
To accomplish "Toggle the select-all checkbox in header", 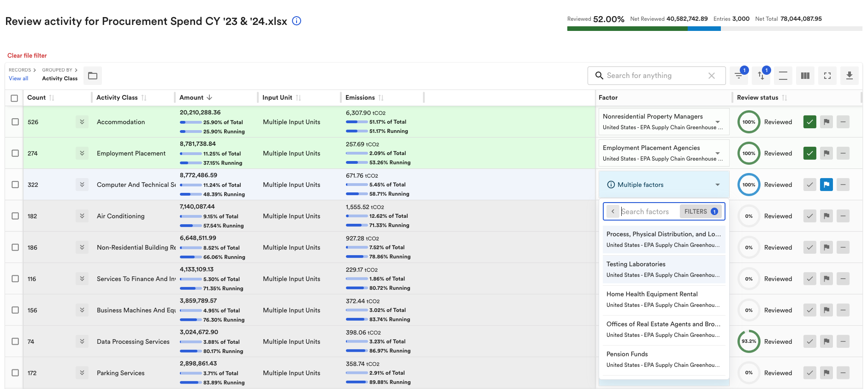I will coord(14,98).
